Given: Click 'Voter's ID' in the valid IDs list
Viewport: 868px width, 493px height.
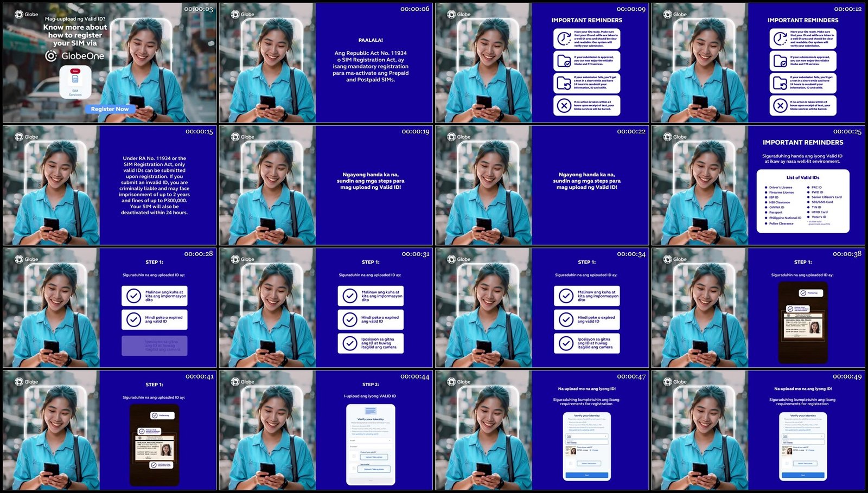Looking at the screenshot, I should pyautogui.click(x=819, y=217).
